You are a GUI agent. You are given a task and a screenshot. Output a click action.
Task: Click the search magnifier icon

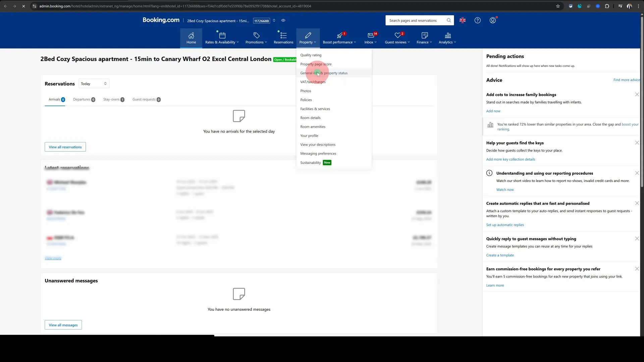click(x=449, y=20)
